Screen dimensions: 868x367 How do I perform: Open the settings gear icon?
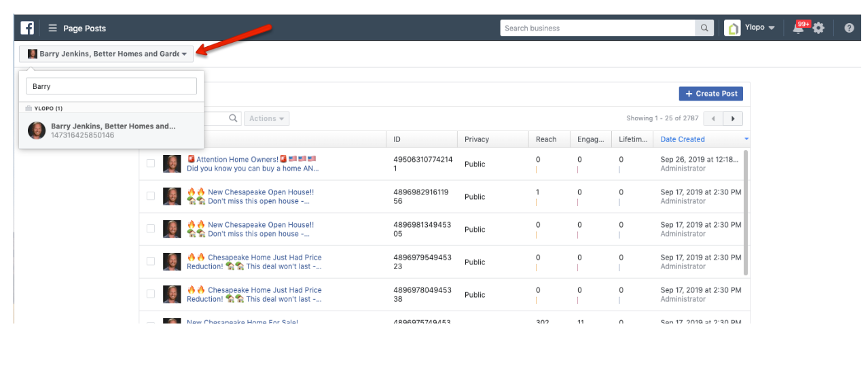pyautogui.click(x=818, y=28)
